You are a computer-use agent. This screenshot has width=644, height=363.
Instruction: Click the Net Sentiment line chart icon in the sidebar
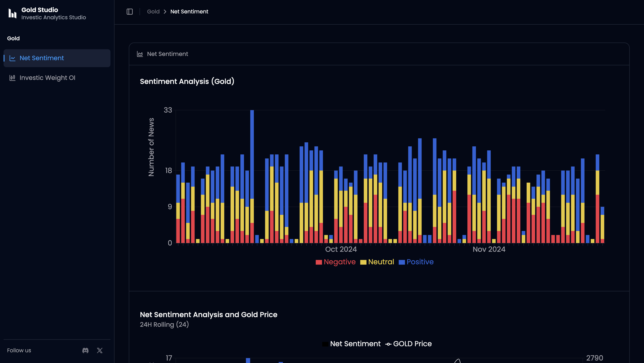(x=12, y=58)
